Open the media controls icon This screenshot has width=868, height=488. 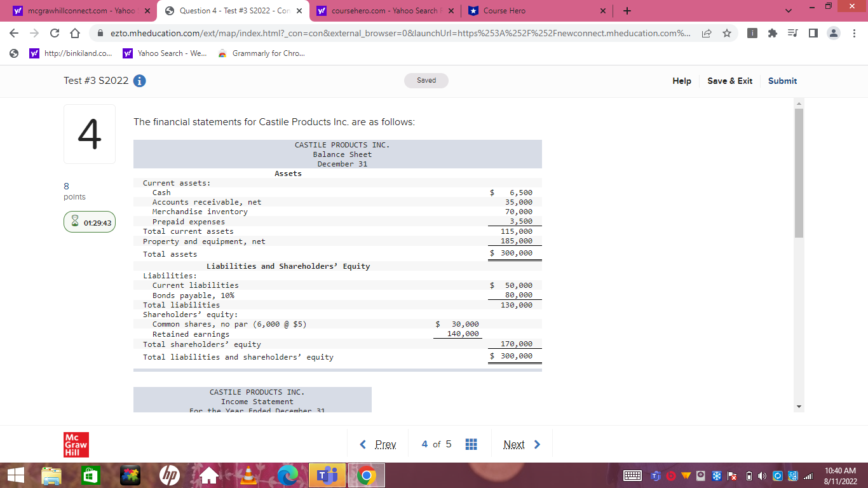[x=793, y=33]
